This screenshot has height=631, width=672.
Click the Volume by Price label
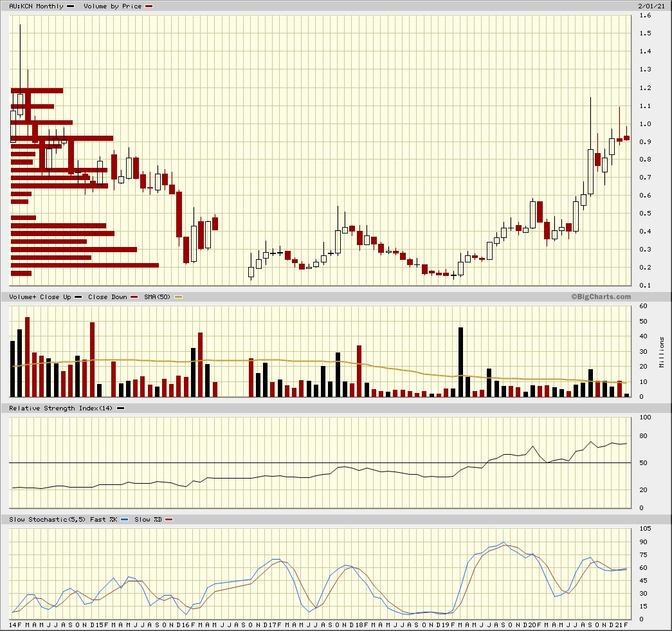pyautogui.click(x=112, y=6)
